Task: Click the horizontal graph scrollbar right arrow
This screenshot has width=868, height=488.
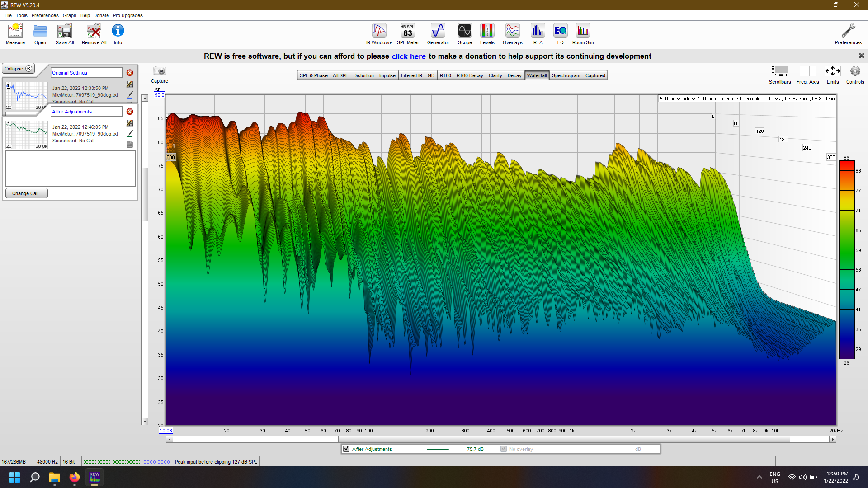Action: click(x=832, y=439)
